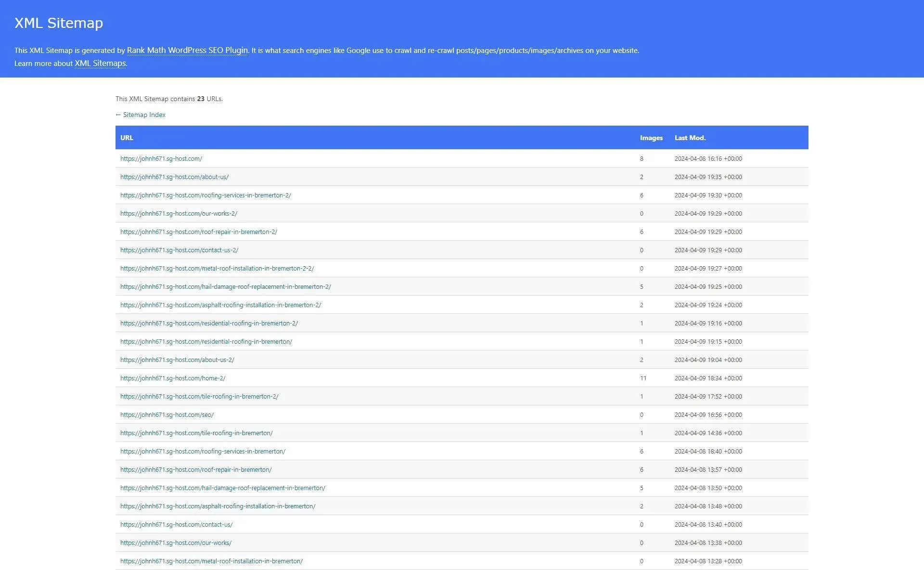
Task: Open the tile-roofing-in-bremerton-2 URL
Action: click(x=199, y=396)
